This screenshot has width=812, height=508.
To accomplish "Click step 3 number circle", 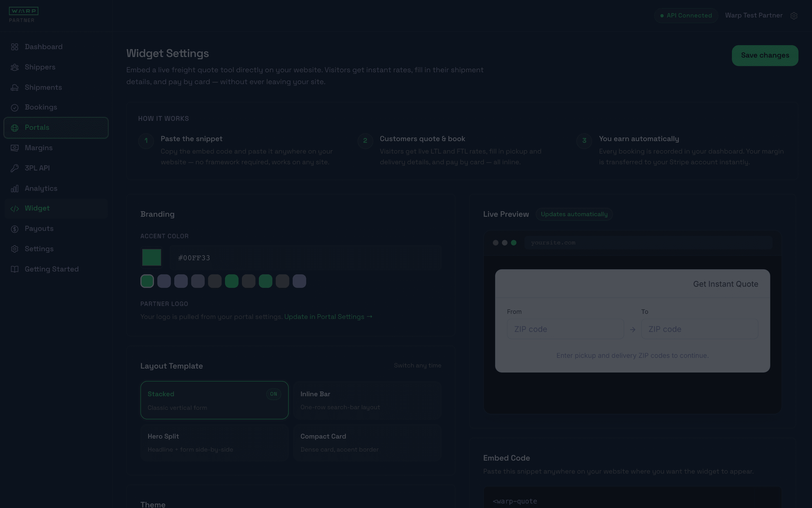I will (584, 141).
